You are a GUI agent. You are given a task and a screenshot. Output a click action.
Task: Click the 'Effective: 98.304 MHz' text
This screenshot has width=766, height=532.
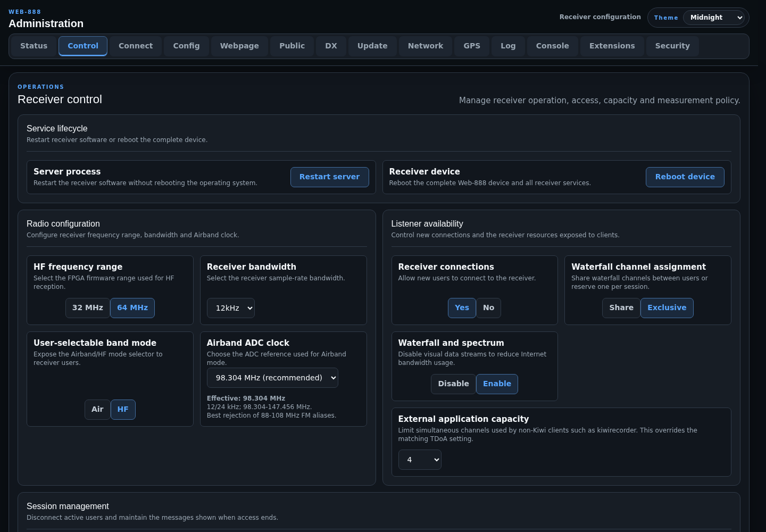pos(246,398)
